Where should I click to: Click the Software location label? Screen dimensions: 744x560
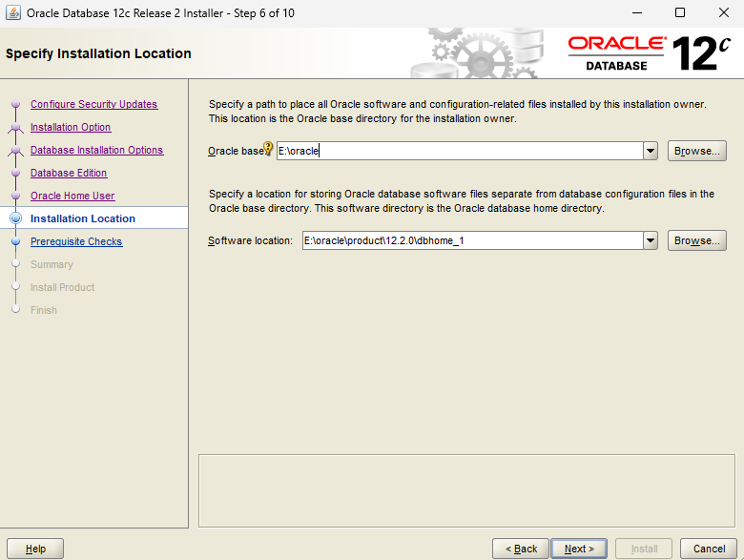click(x=251, y=240)
